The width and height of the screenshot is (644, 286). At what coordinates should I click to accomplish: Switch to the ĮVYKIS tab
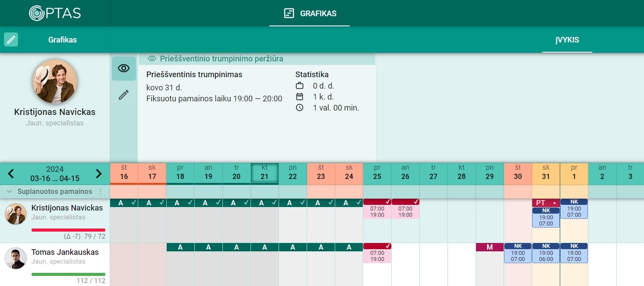pyautogui.click(x=567, y=40)
